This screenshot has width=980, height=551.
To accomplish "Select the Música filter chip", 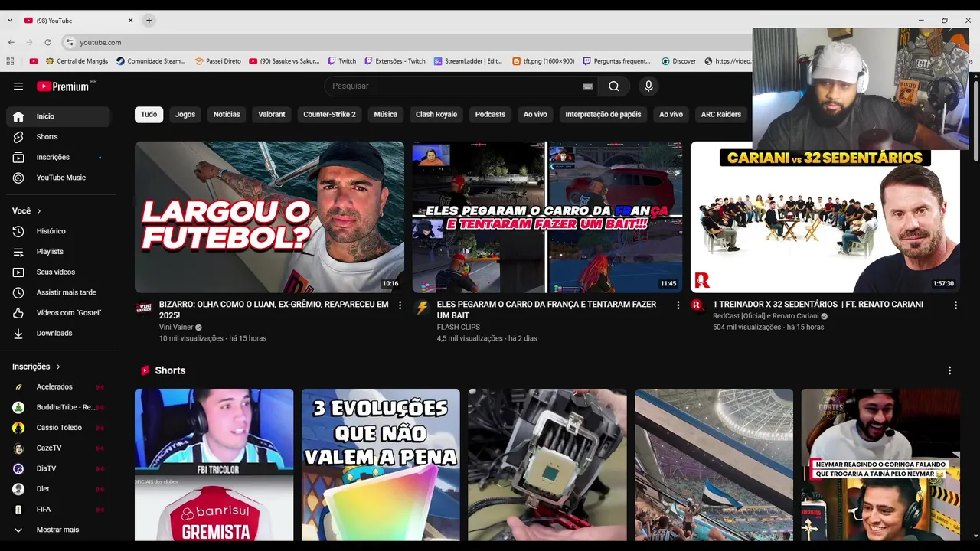I will (385, 115).
